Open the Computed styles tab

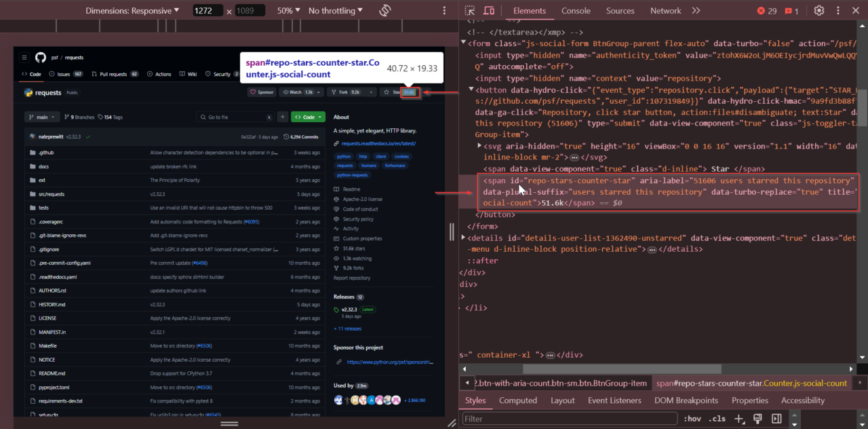(x=518, y=400)
